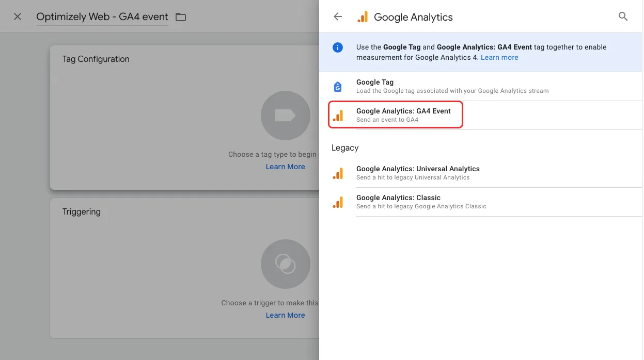Click the 'Triggering' card heading
Viewport: 644px width, 360px height.
(x=82, y=212)
